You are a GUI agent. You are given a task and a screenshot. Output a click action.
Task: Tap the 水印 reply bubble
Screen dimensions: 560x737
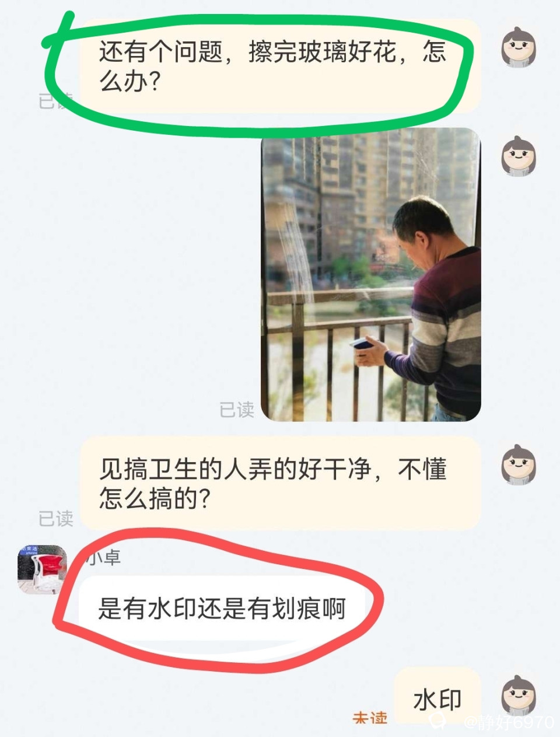(437, 699)
